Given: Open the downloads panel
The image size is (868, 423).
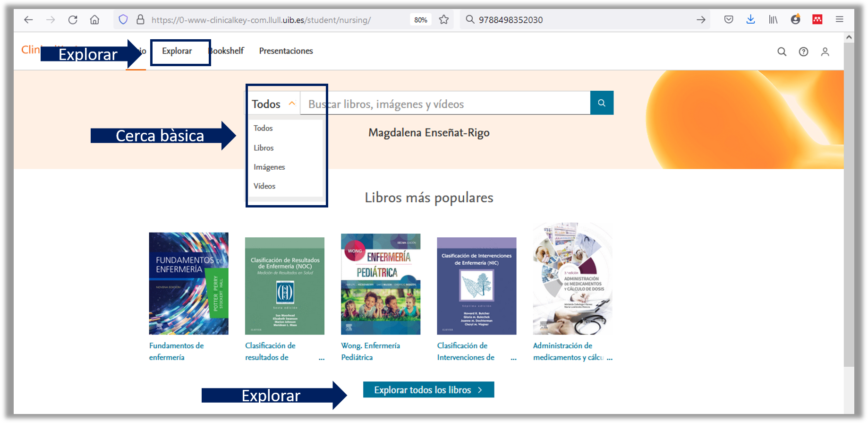Looking at the screenshot, I should click(x=750, y=19).
